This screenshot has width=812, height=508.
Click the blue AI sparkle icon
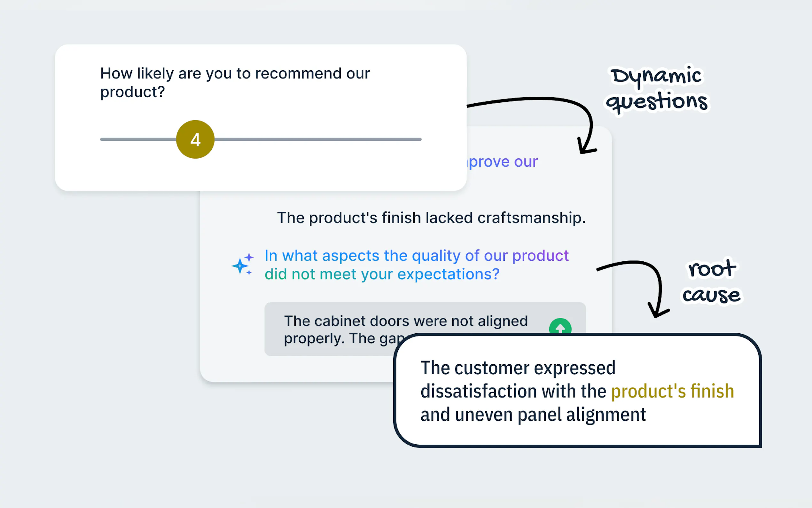tap(242, 264)
